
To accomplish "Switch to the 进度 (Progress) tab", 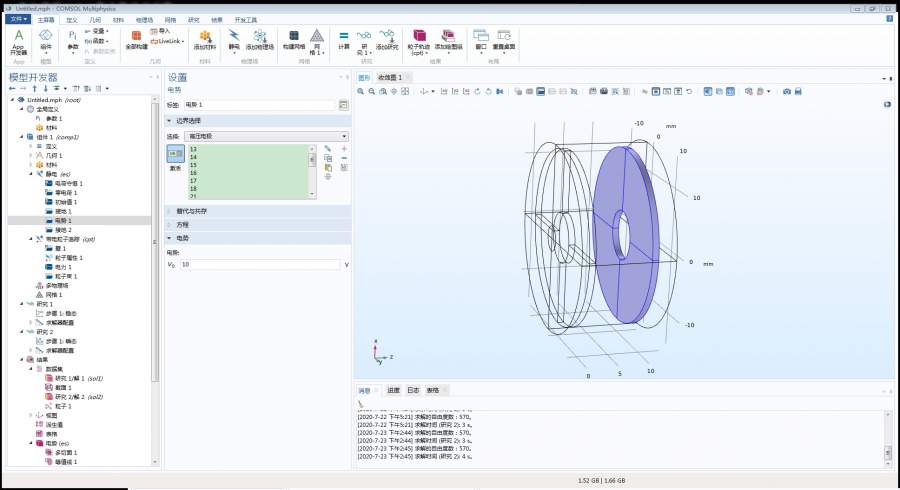I will (393, 390).
